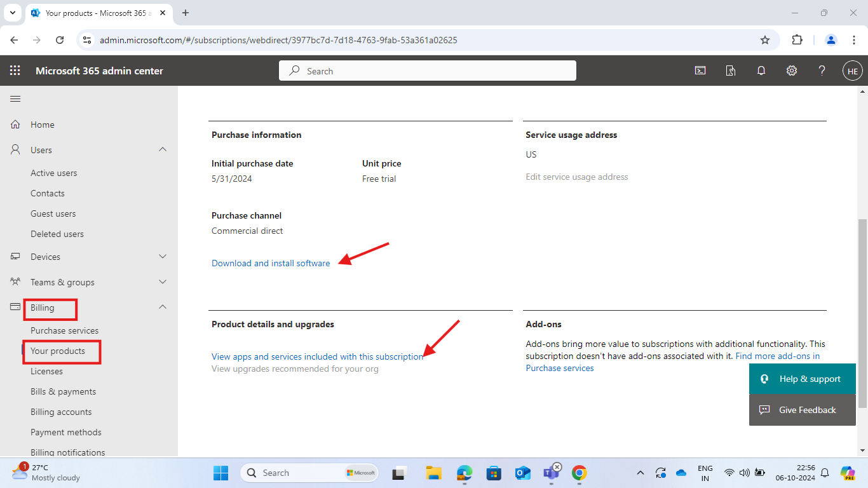The height and width of the screenshot is (488, 868).
Task: Open Google Chrome taskbar icon
Action: pyautogui.click(x=579, y=473)
